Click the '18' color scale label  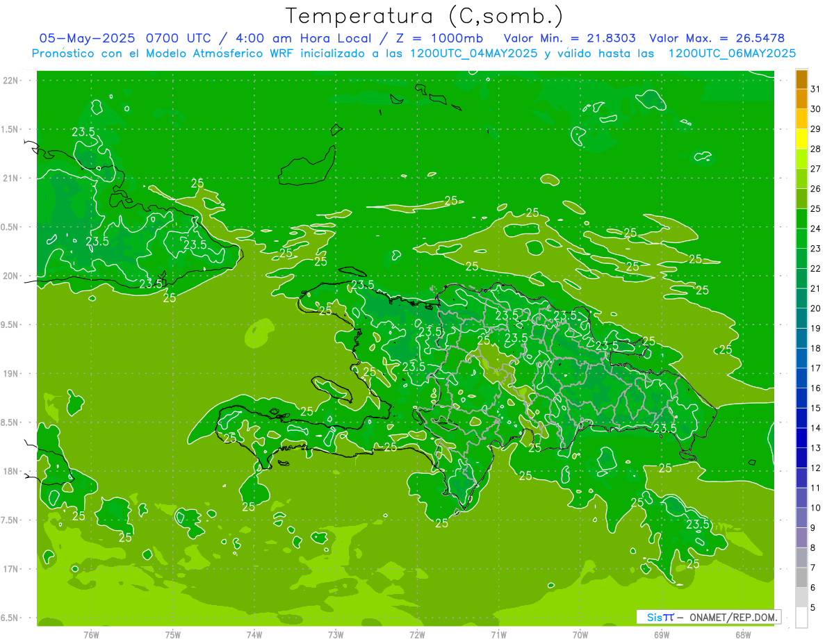(815, 349)
